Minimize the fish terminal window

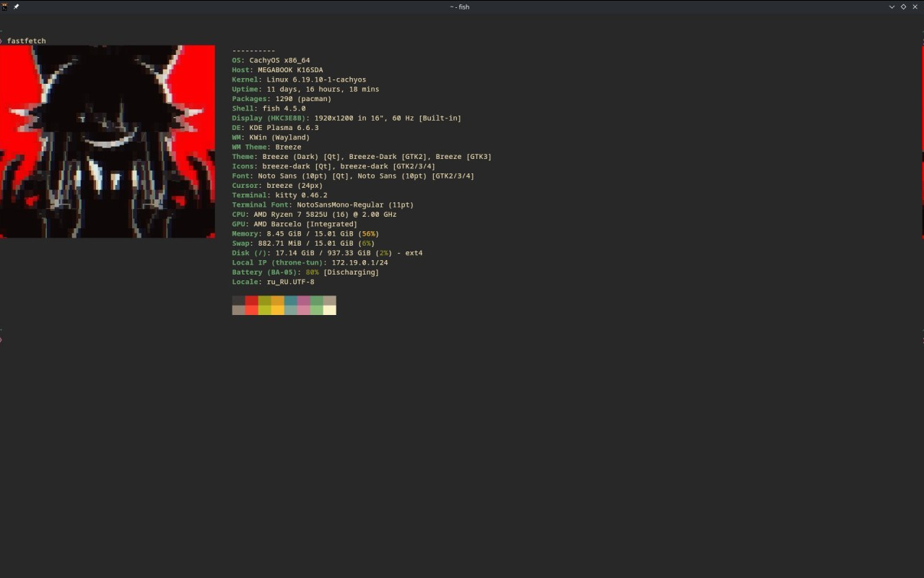pos(892,7)
